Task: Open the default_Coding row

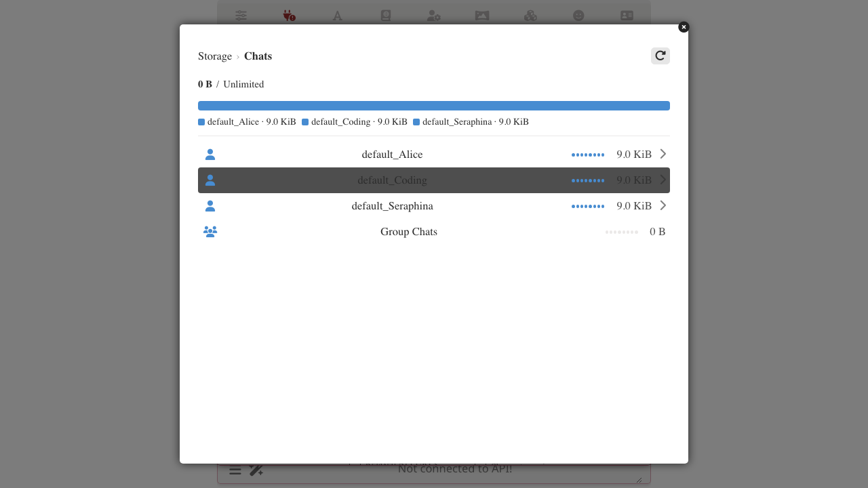Action: 434,180
